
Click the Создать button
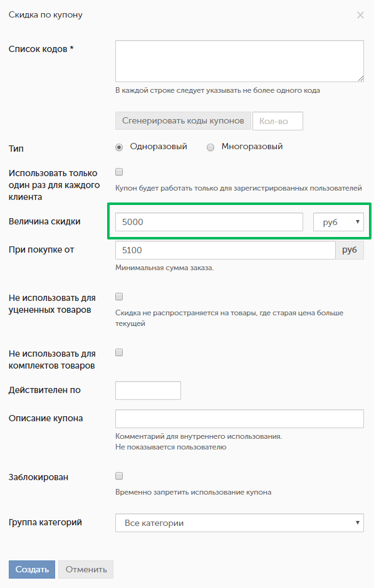point(32,569)
